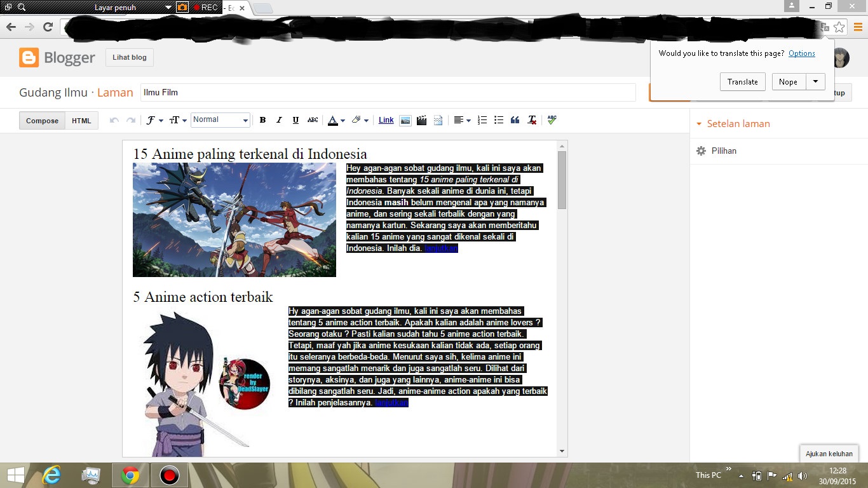Remove formatting from selected text

(532, 120)
